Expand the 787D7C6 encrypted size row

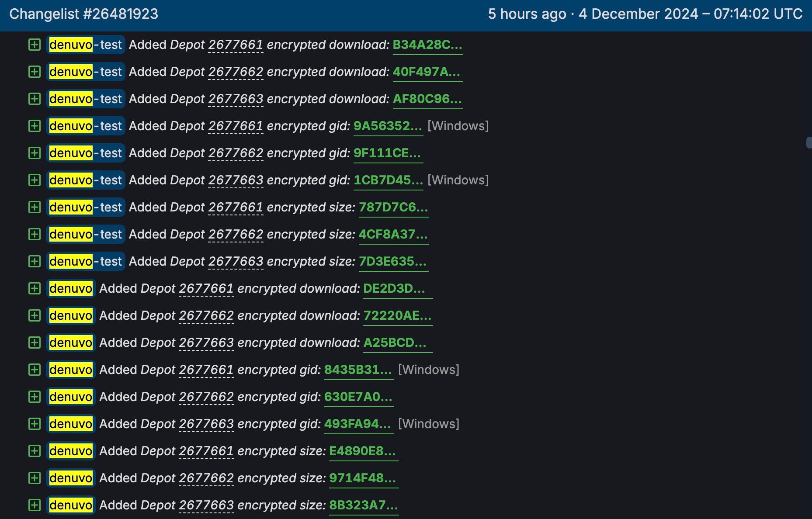[35, 207]
